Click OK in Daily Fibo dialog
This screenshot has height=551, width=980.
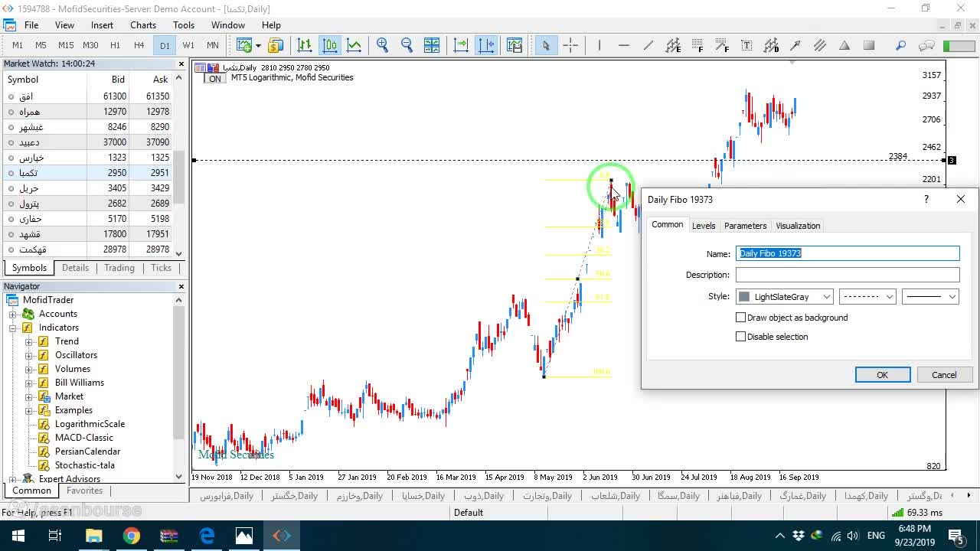pos(883,375)
